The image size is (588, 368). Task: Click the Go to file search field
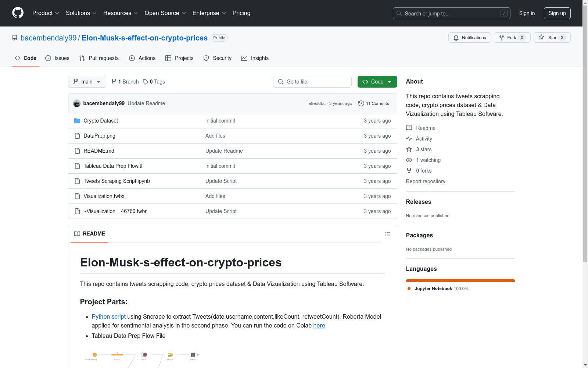coord(312,82)
